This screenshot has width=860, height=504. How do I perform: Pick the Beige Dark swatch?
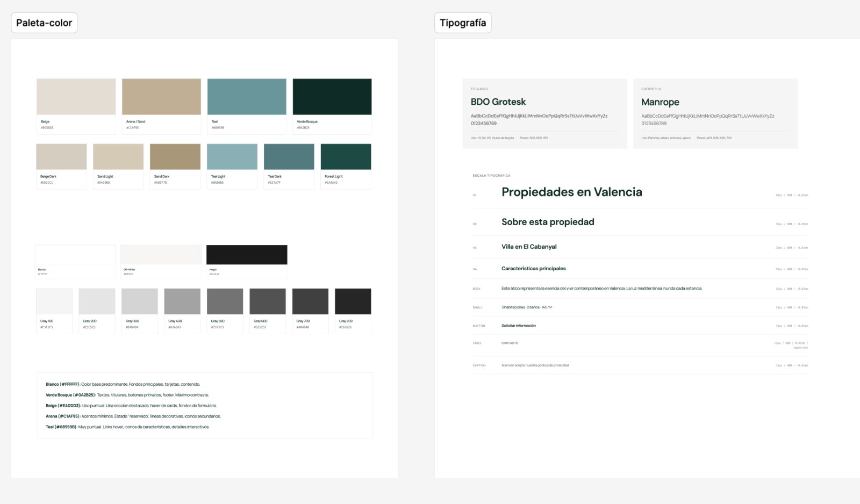click(x=61, y=157)
